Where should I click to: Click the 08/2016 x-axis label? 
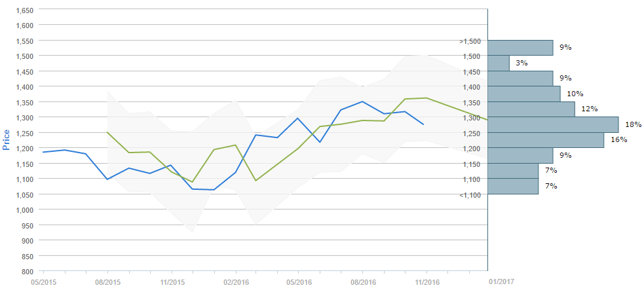click(x=362, y=281)
